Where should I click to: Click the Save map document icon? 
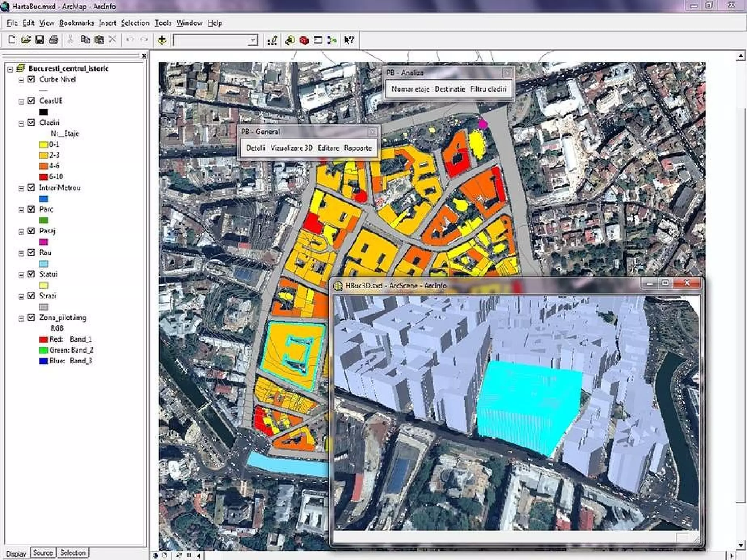[x=39, y=40]
